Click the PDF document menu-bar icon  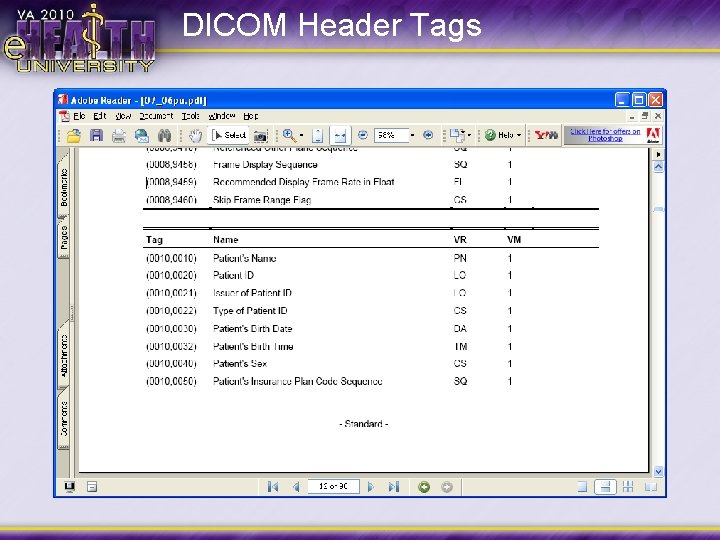click(x=64, y=116)
